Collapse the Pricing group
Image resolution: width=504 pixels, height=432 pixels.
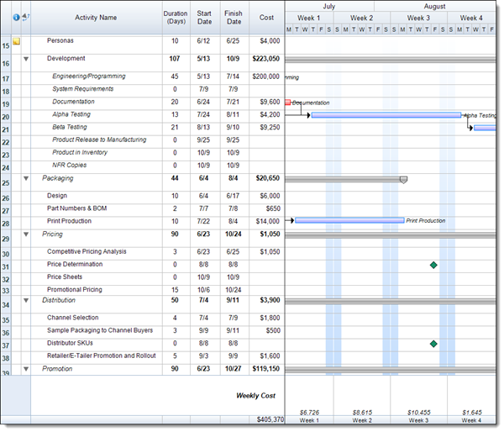[x=26, y=234]
